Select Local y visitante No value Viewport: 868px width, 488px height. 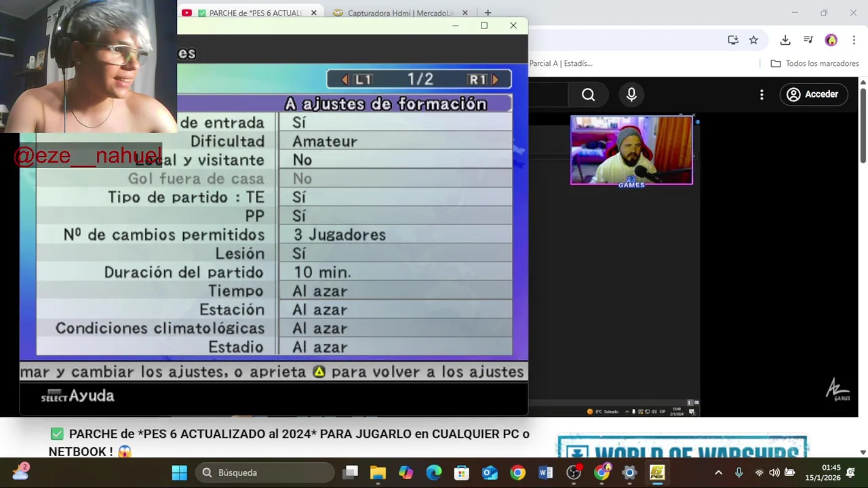(302, 160)
